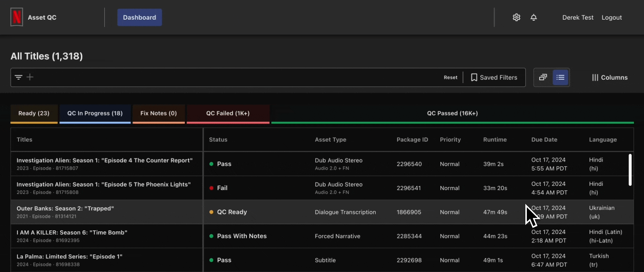Click package ID 2292698
Image resolution: width=644 pixels, height=272 pixels.
coord(409,260)
